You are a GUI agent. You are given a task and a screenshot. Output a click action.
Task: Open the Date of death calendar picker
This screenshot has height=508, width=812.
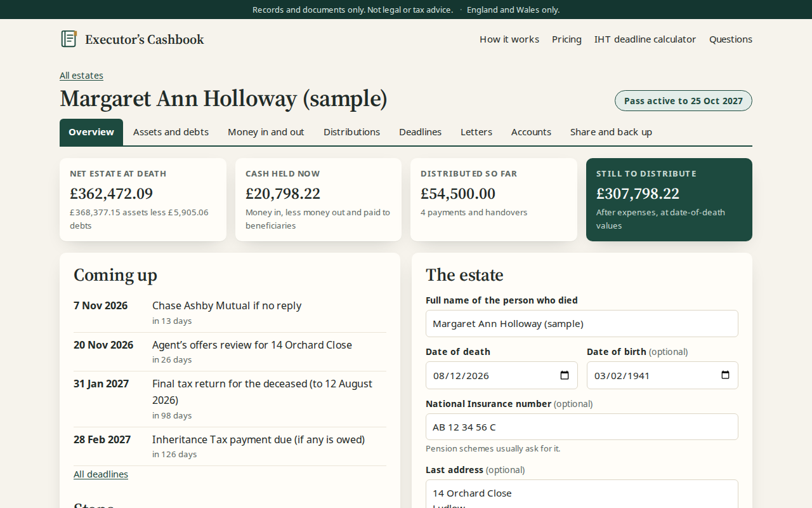tap(565, 375)
